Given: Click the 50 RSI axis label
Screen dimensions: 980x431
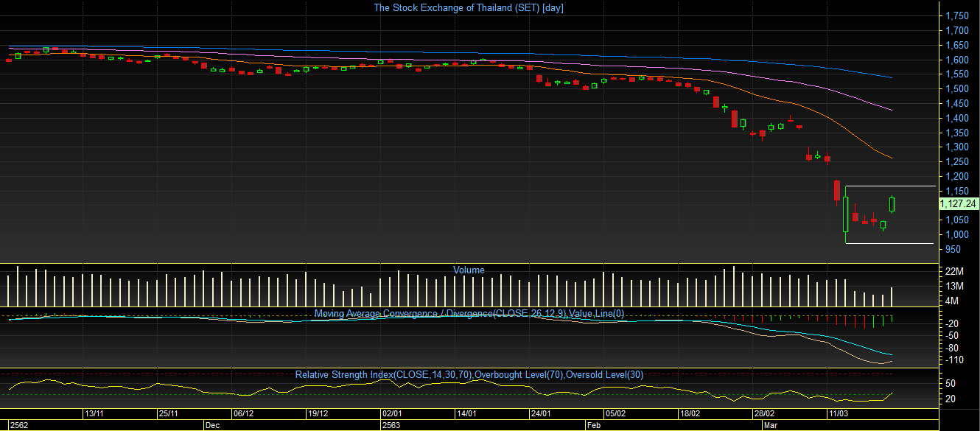Looking at the screenshot, I should 951,383.
